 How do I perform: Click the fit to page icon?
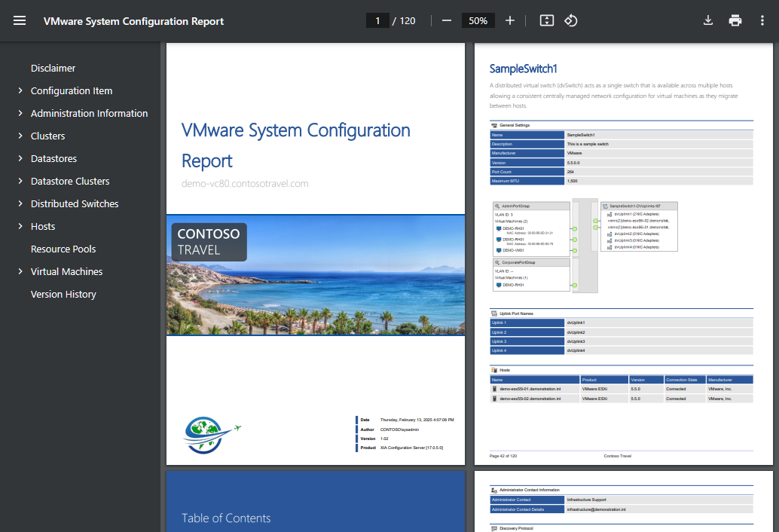[x=546, y=20]
